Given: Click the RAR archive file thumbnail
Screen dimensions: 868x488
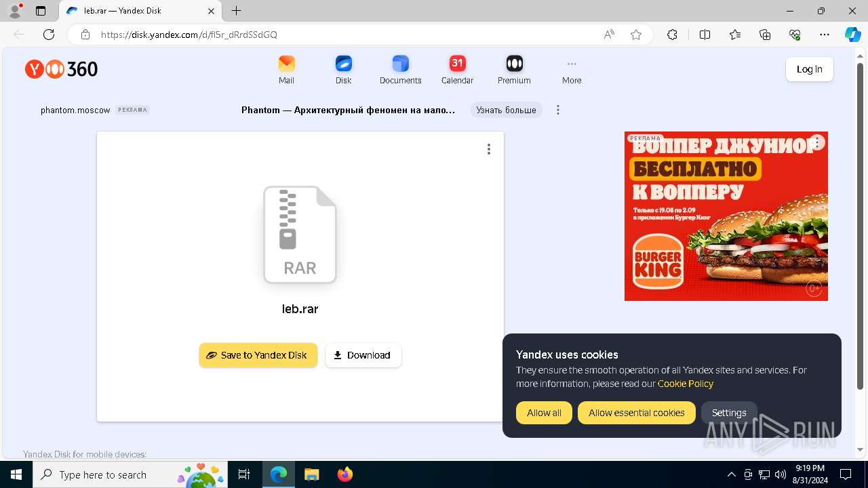Looking at the screenshot, I should (300, 235).
